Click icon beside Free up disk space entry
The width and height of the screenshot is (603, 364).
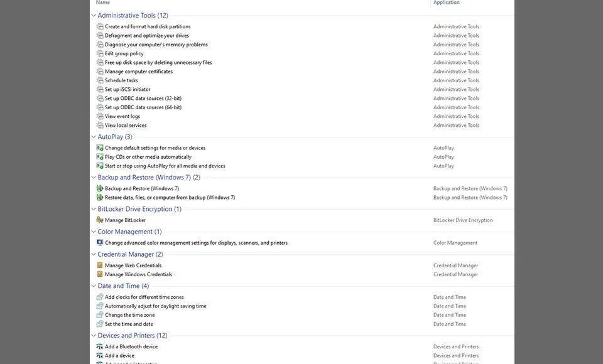coord(100,62)
